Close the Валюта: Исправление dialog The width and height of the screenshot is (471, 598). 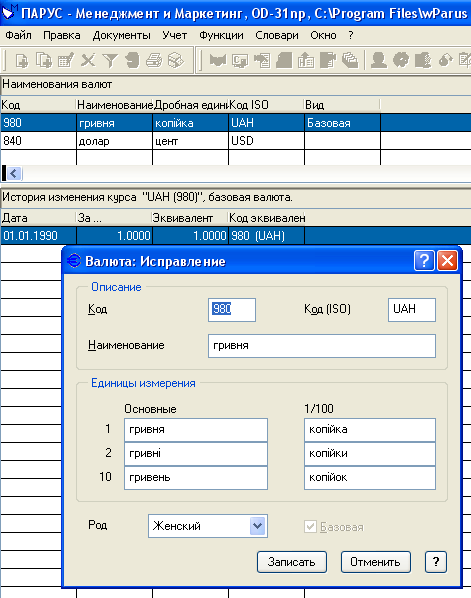(447, 261)
